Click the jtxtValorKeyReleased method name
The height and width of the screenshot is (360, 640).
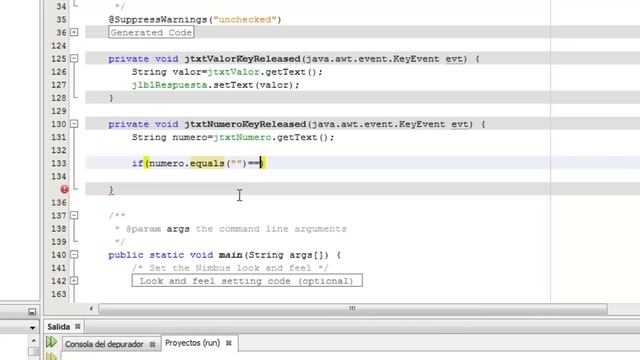pyautogui.click(x=242, y=59)
